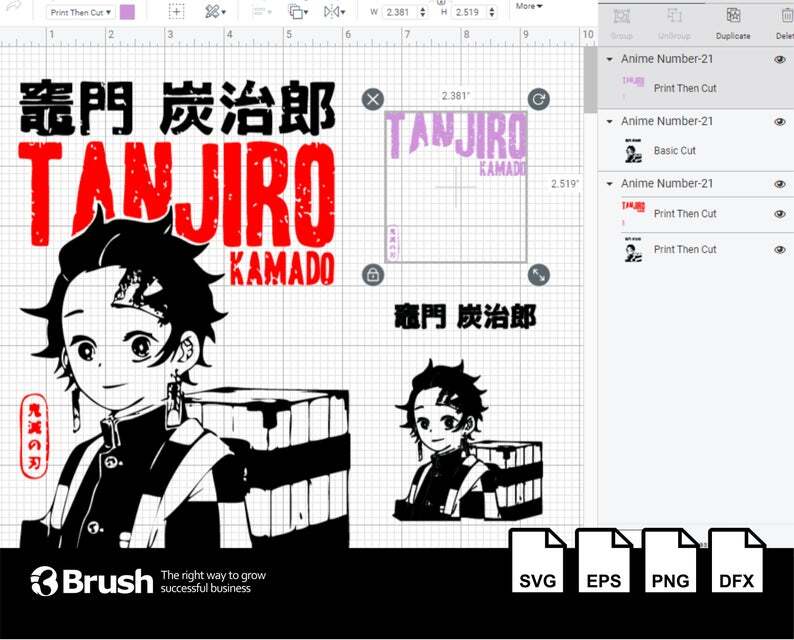This screenshot has width=794, height=640.
Task: Open the Flip dropdown icon
Action: (x=334, y=11)
